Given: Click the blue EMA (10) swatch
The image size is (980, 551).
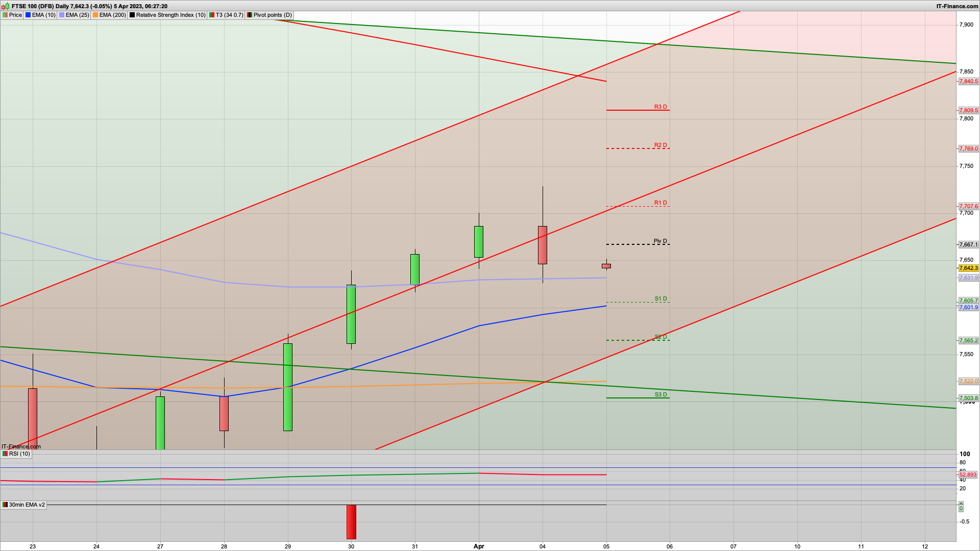Looking at the screenshot, I should coord(28,15).
